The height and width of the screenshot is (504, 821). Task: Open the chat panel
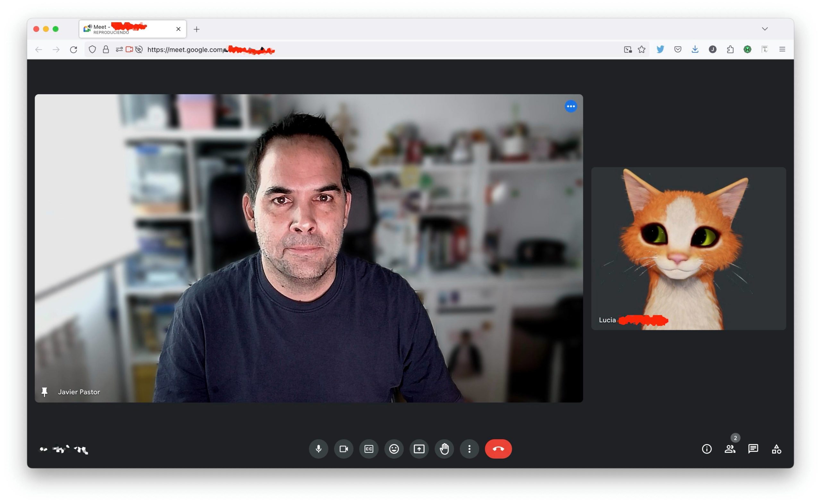753,449
